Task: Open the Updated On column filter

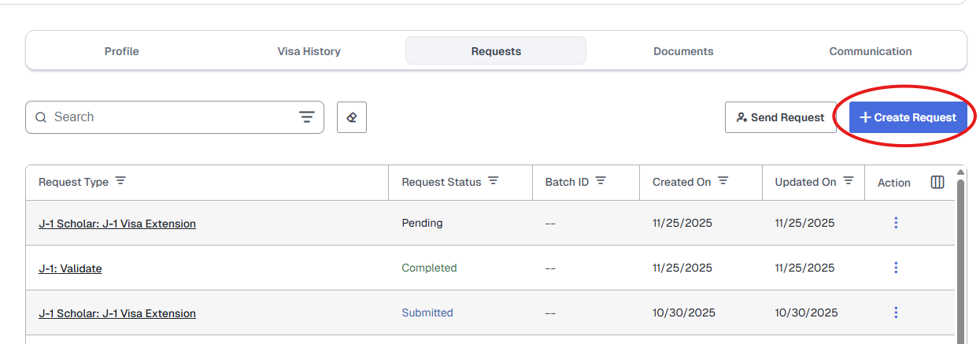Action: tap(849, 181)
